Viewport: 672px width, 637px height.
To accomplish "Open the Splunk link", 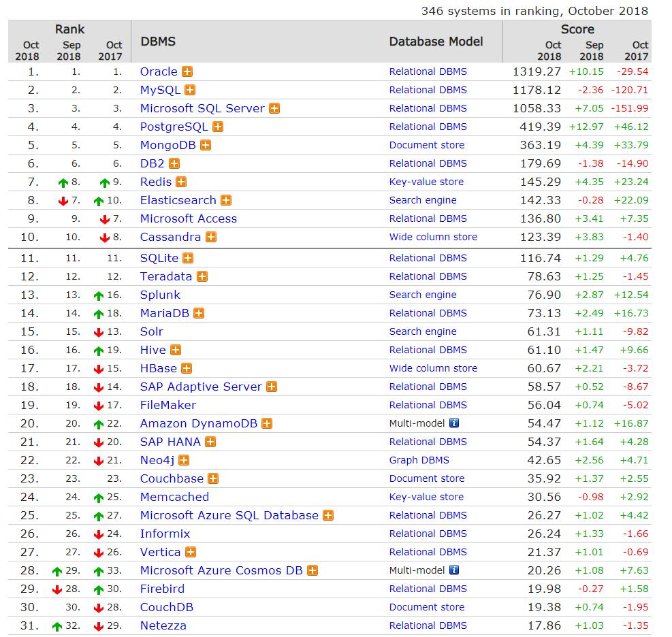I will click(160, 295).
